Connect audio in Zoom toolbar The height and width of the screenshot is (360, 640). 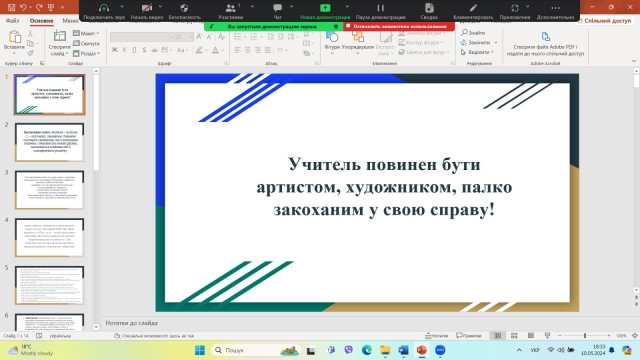[x=104, y=11]
